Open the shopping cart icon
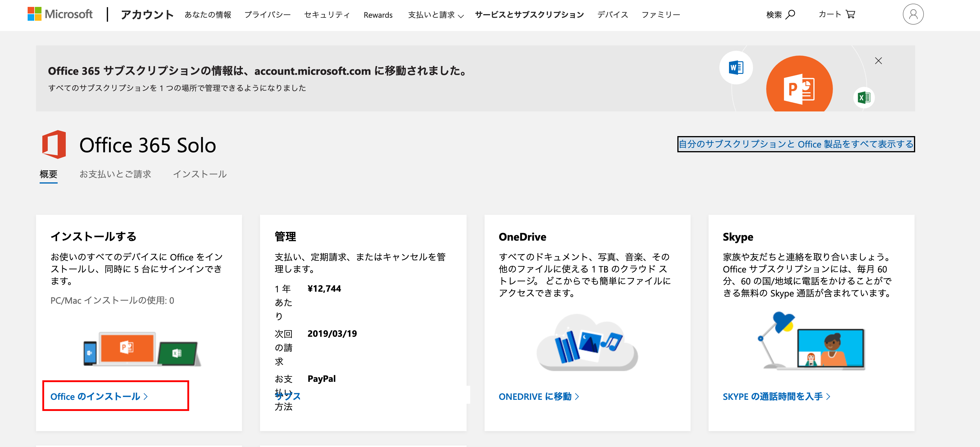The width and height of the screenshot is (980, 447). (x=850, y=14)
